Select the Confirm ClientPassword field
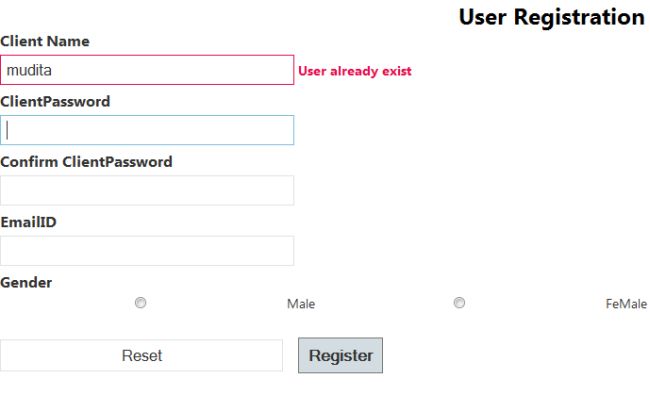650x395 pixels. (x=147, y=190)
